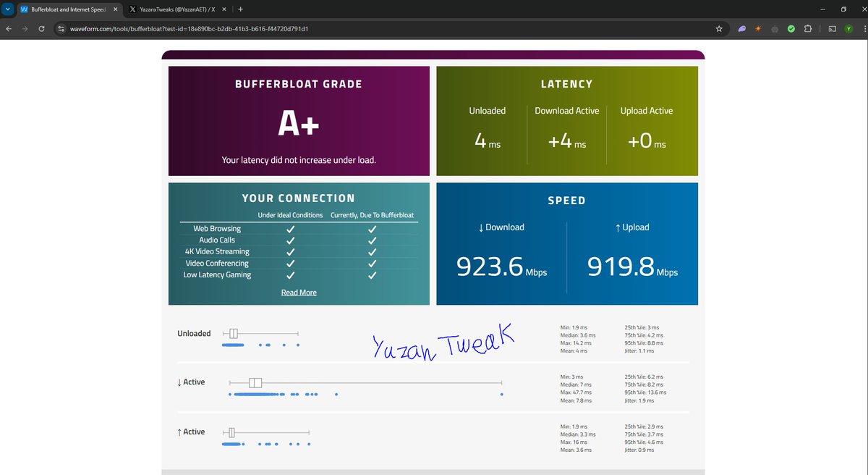Click the SPEED panel heading

coord(567,201)
